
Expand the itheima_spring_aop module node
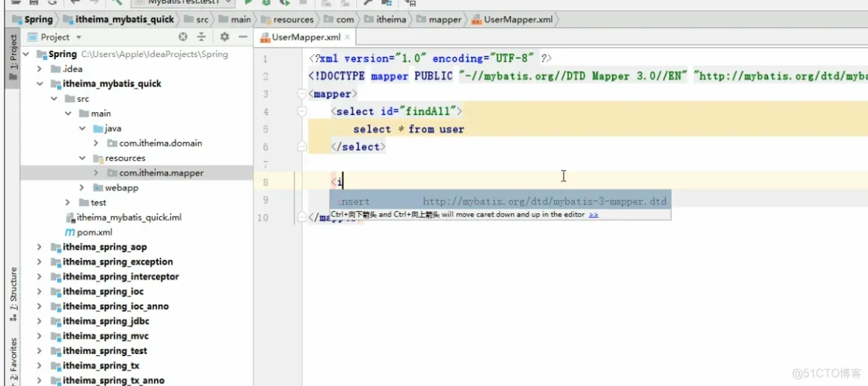(40, 247)
